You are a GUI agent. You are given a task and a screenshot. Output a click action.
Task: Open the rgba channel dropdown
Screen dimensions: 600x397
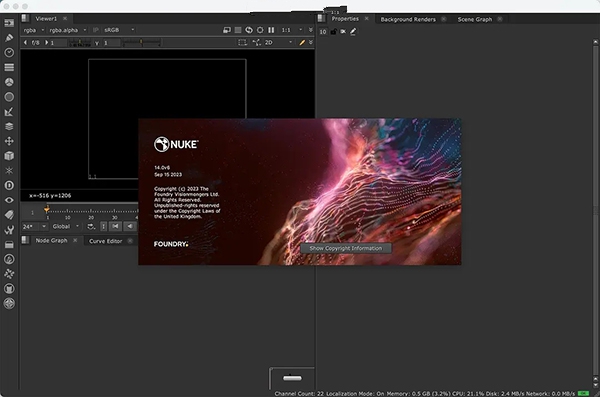[x=34, y=30]
